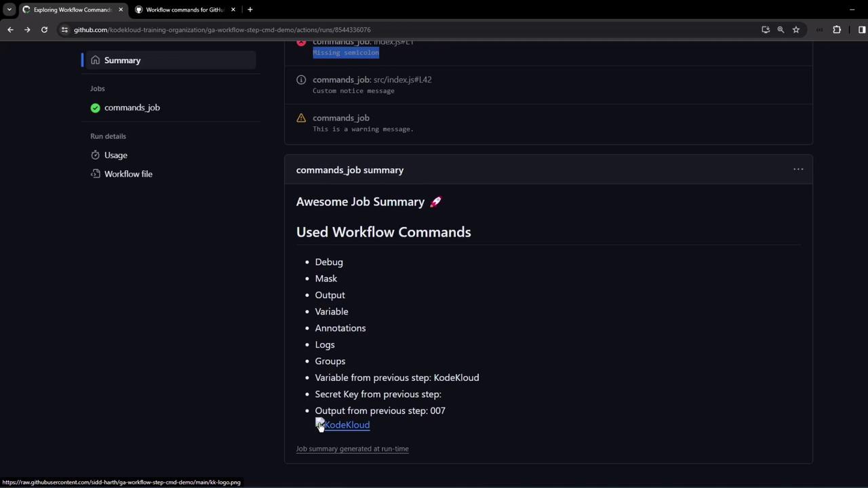Switch to Workflow commands for GitHub tab
This screenshot has height=488, width=868.
tap(184, 9)
